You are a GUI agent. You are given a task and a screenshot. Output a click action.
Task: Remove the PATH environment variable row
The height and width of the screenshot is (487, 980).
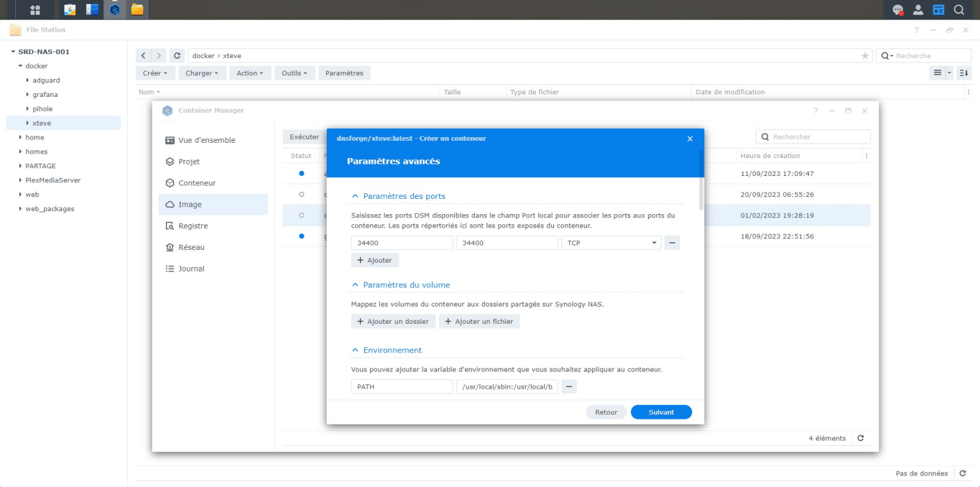coord(568,386)
